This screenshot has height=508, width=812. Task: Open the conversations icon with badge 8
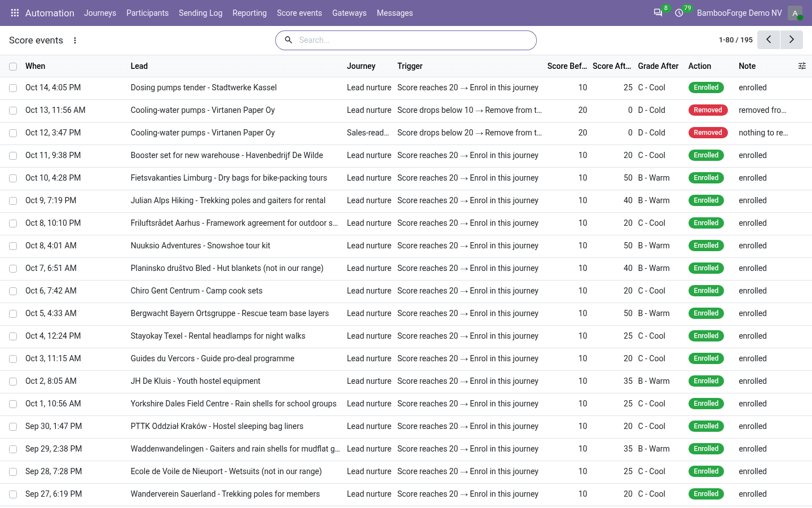tap(658, 13)
